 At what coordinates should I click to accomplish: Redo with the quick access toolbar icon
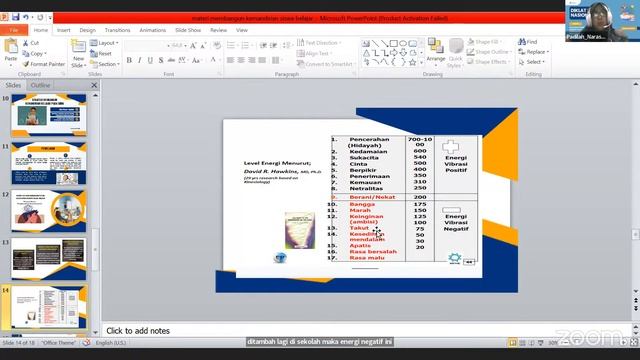pyautogui.click(x=40, y=17)
